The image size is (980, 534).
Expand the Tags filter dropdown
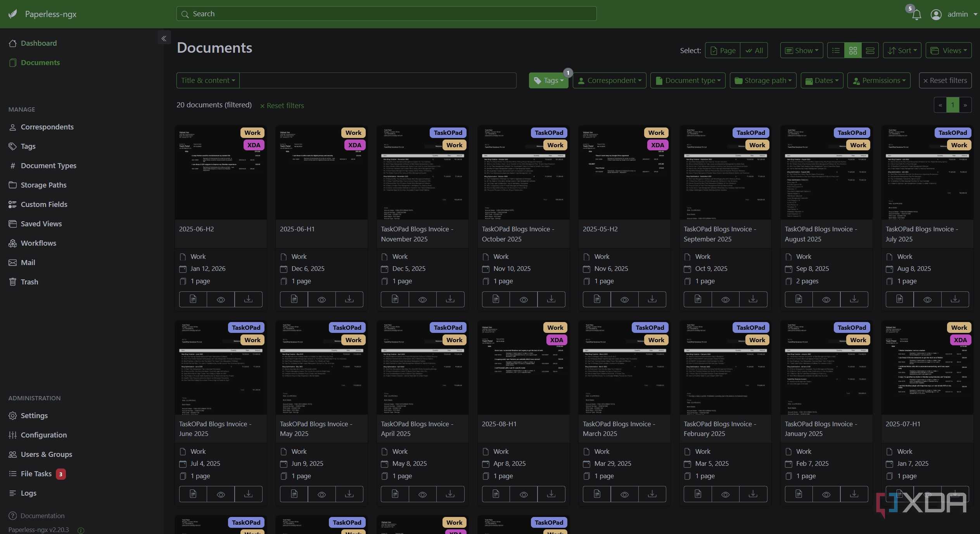click(x=548, y=80)
